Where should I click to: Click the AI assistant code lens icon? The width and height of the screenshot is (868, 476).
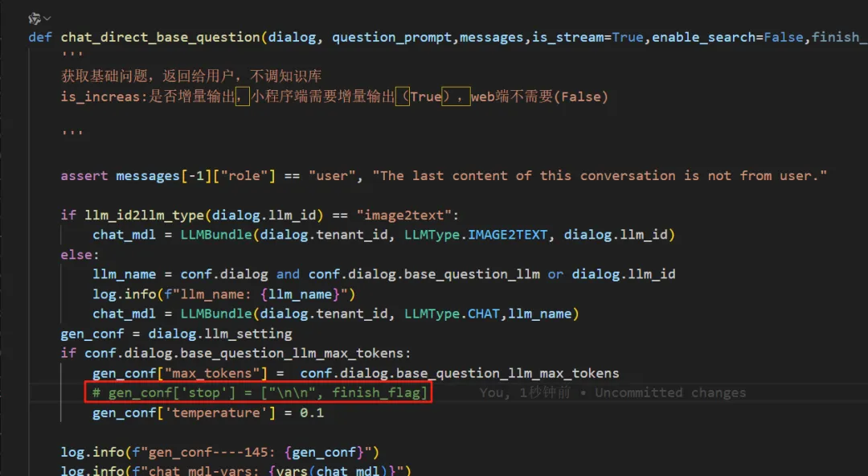tap(35, 18)
